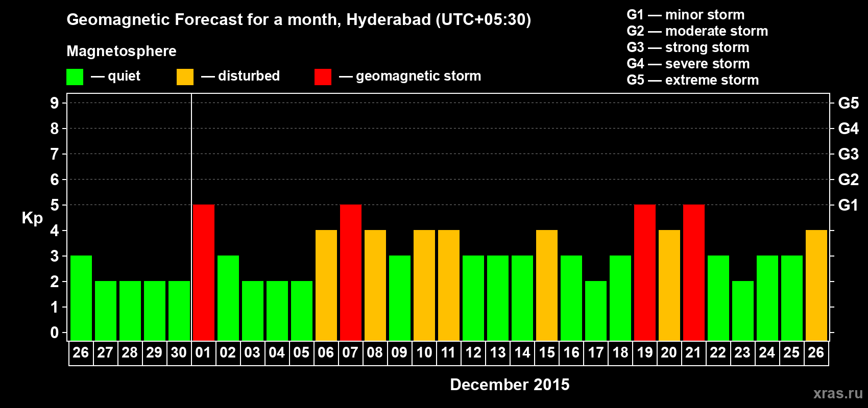Click the orange bar for December 08
Image resolution: width=868 pixels, height=408 pixels.
click(x=375, y=286)
